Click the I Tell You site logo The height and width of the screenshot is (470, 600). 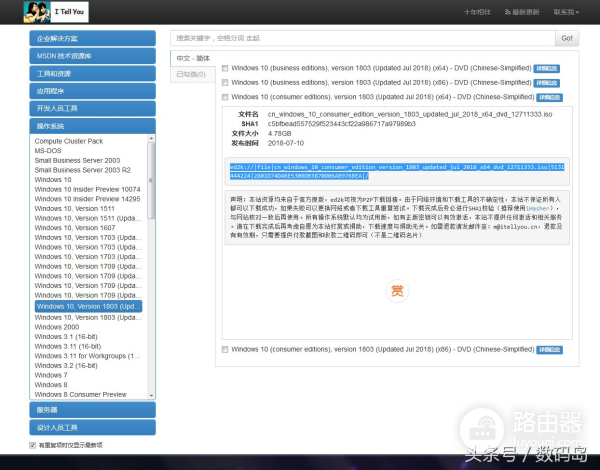58,13
